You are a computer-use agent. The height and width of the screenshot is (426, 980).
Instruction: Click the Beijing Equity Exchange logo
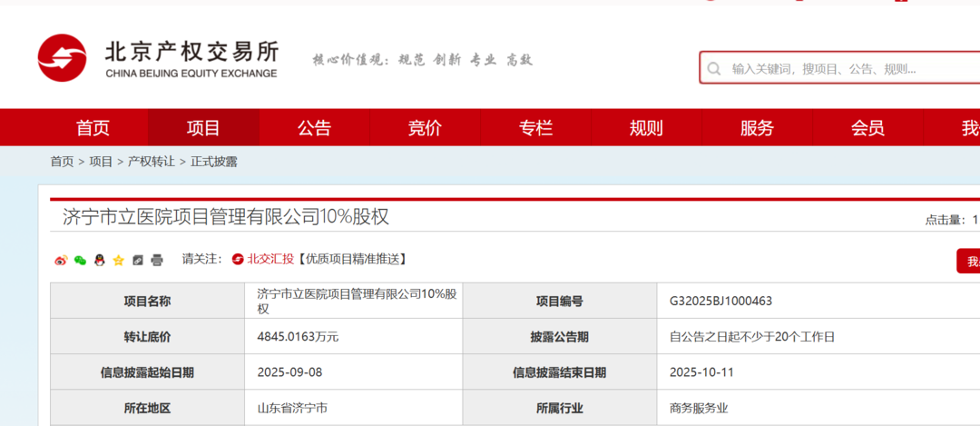pyautogui.click(x=157, y=58)
